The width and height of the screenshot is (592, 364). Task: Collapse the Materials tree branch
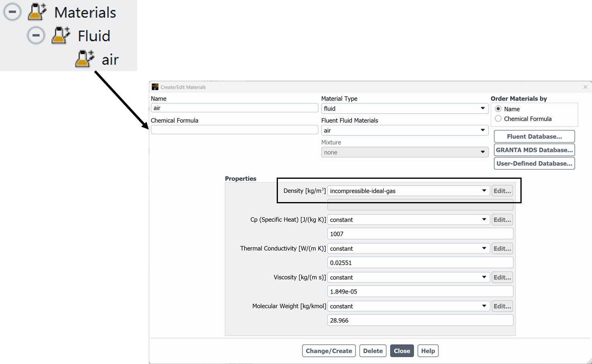point(12,12)
